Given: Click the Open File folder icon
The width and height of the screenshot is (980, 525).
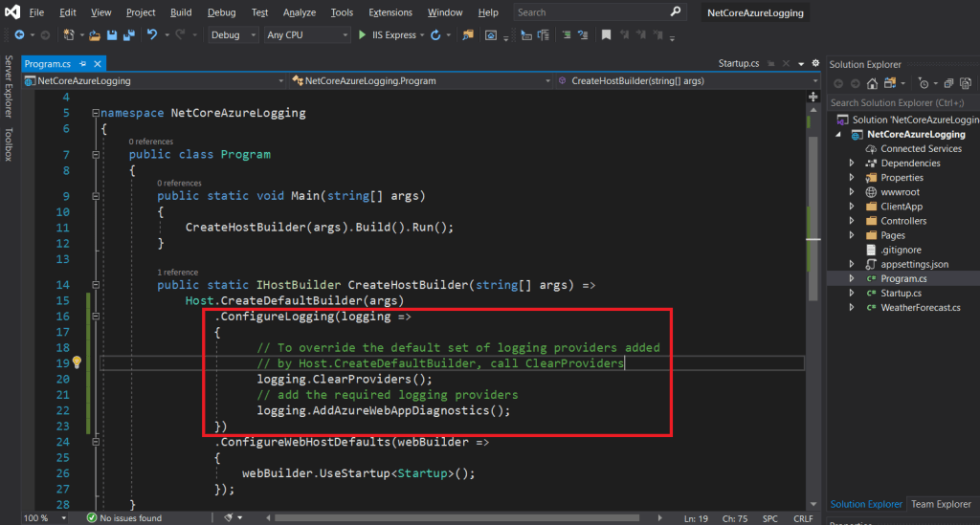Looking at the screenshot, I should 95,35.
